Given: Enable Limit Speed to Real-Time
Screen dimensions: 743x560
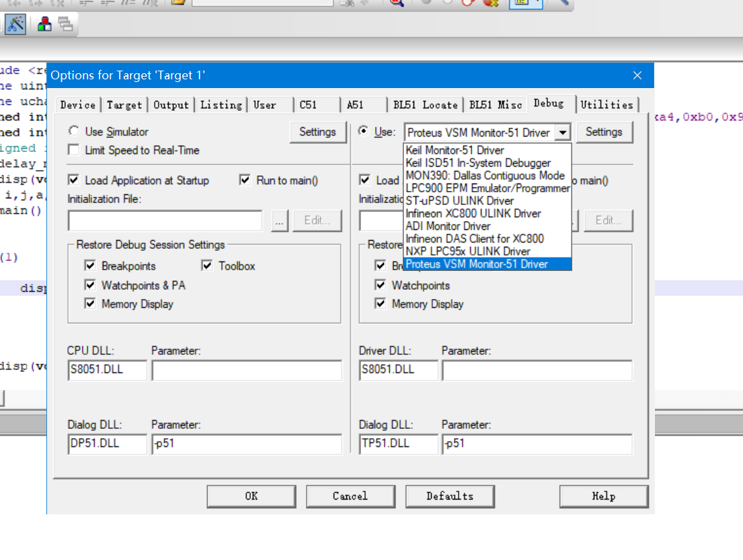Looking at the screenshot, I should [73, 150].
